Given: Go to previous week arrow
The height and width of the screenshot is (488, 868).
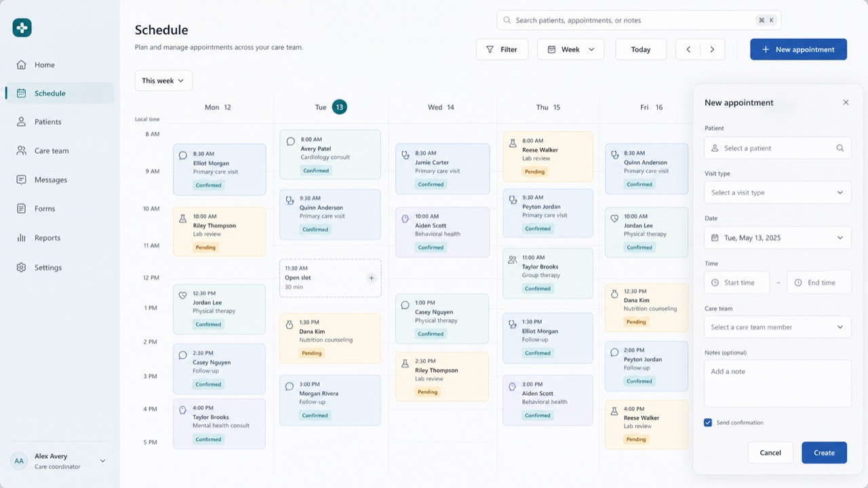Looking at the screenshot, I should tap(688, 49).
